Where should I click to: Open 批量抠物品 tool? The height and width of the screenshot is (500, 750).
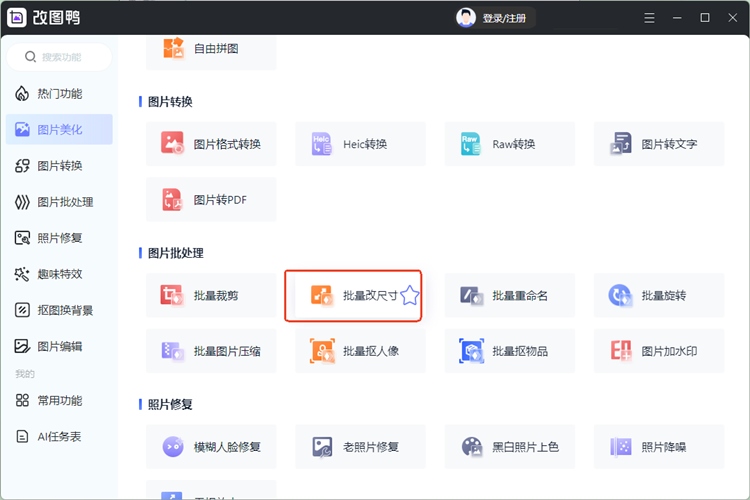(x=509, y=351)
